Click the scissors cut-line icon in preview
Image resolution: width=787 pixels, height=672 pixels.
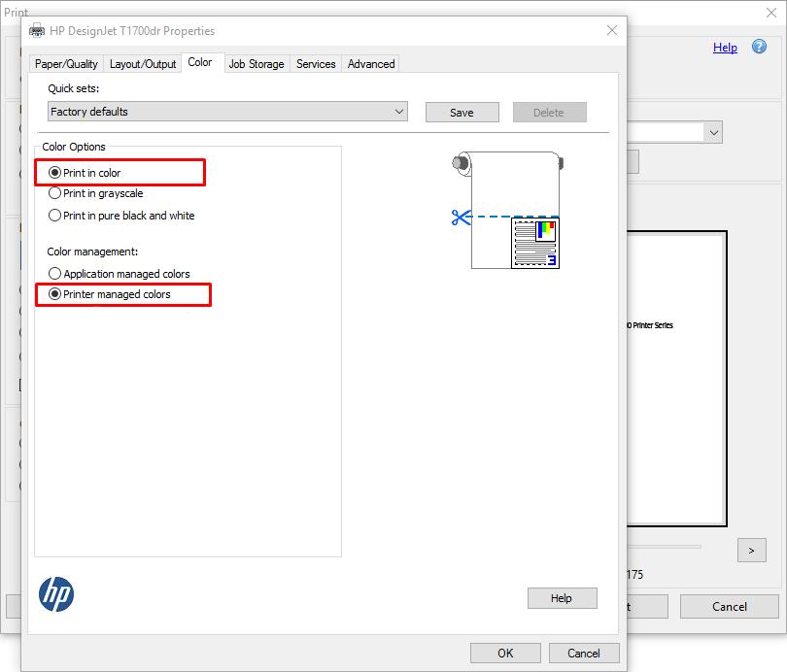pos(462,218)
